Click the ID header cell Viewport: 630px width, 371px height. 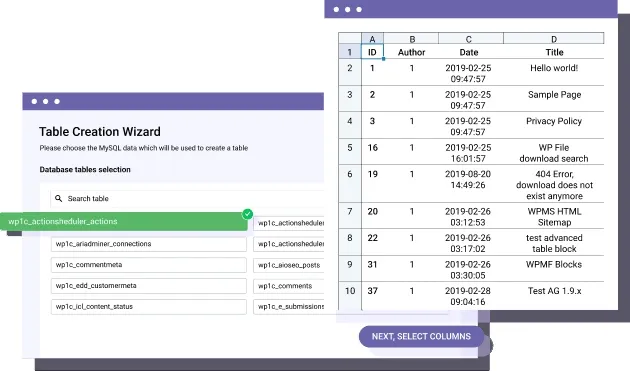coord(372,52)
